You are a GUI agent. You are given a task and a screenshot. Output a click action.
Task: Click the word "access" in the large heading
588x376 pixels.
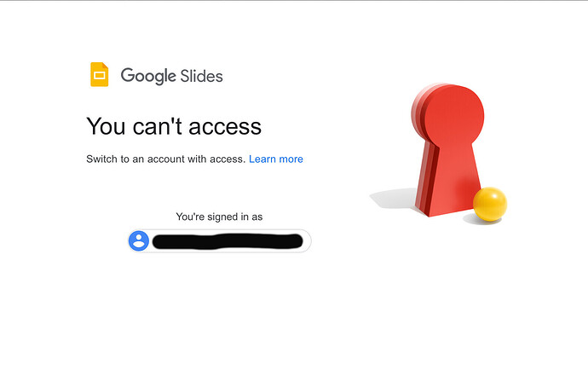(x=225, y=127)
